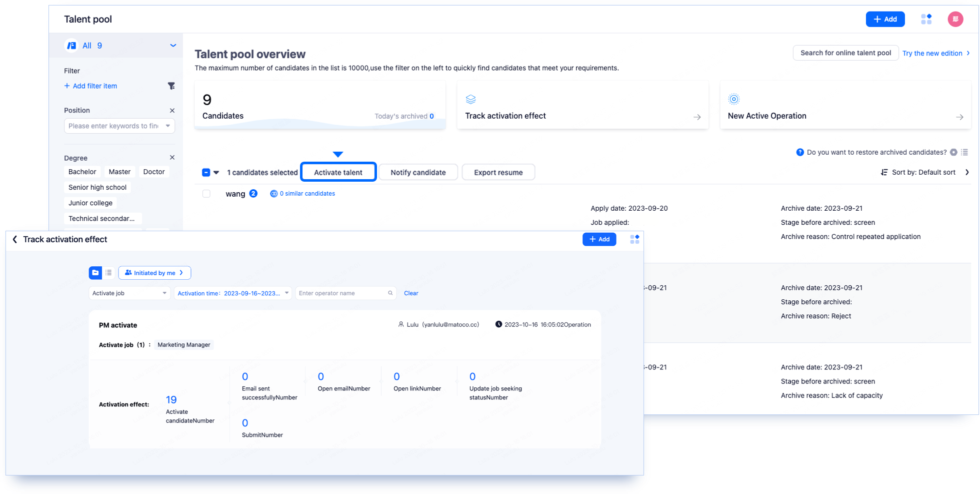Toggle the Junior college filter
Viewport: 980px width, 494px height.
pyautogui.click(x=90, y=203)
